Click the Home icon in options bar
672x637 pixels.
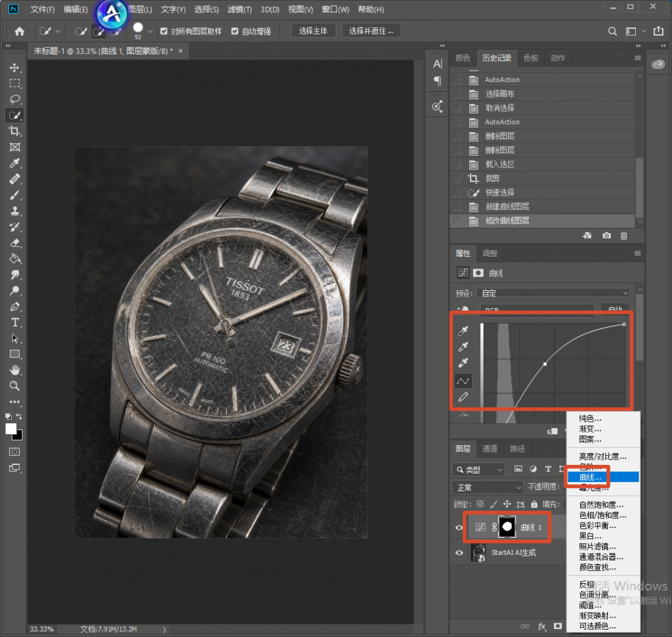(x=19, y=31)
